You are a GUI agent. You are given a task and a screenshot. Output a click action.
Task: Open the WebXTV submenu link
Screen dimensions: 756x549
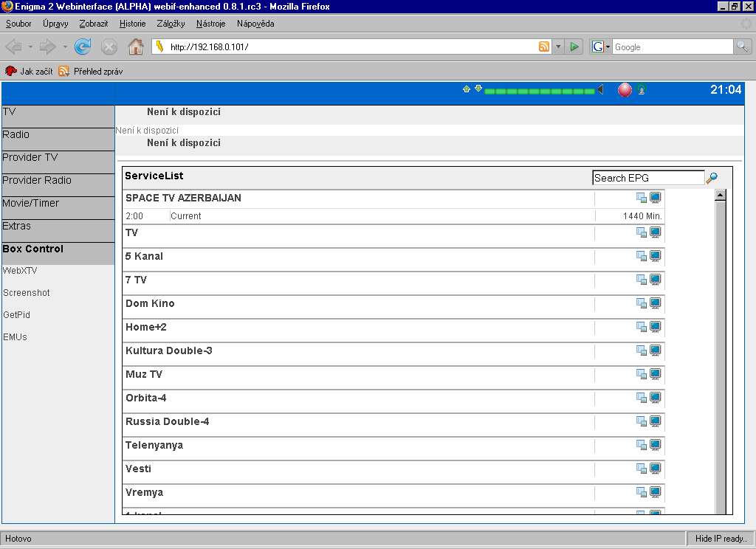pos(20,270)
